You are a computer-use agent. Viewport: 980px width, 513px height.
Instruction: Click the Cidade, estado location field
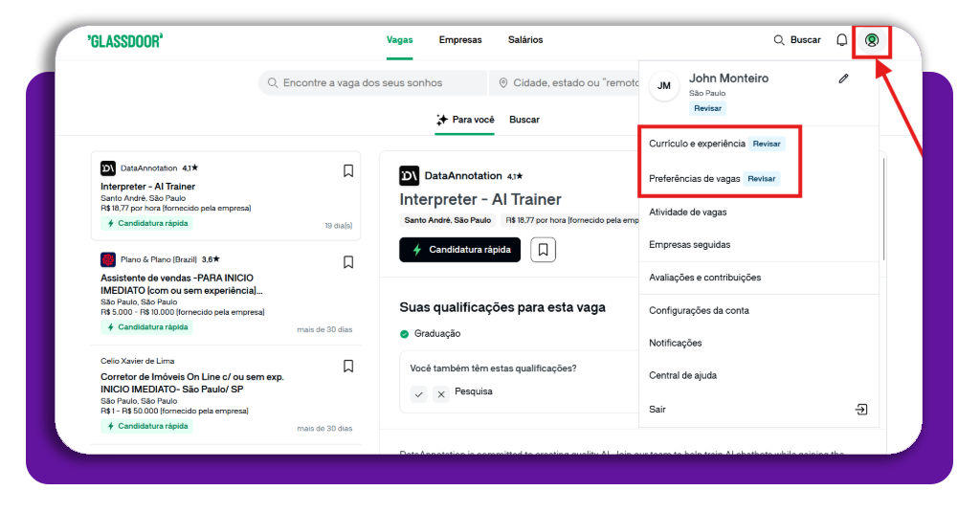point(564,83)
